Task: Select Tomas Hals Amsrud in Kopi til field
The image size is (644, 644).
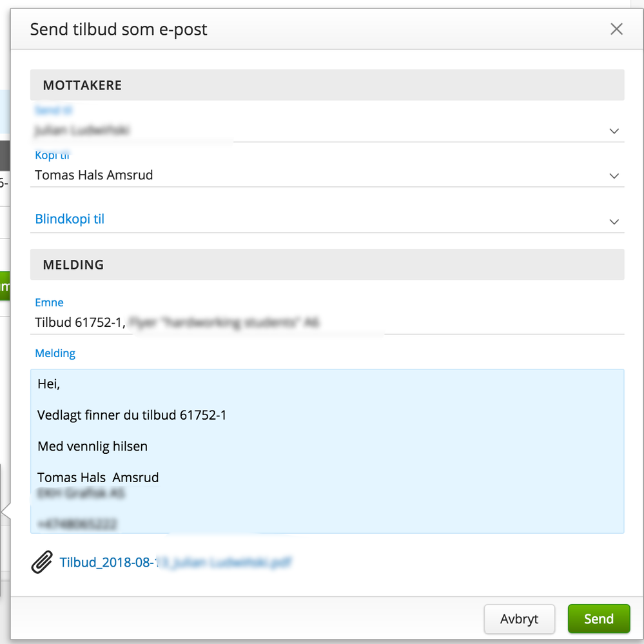Action: 93,175
